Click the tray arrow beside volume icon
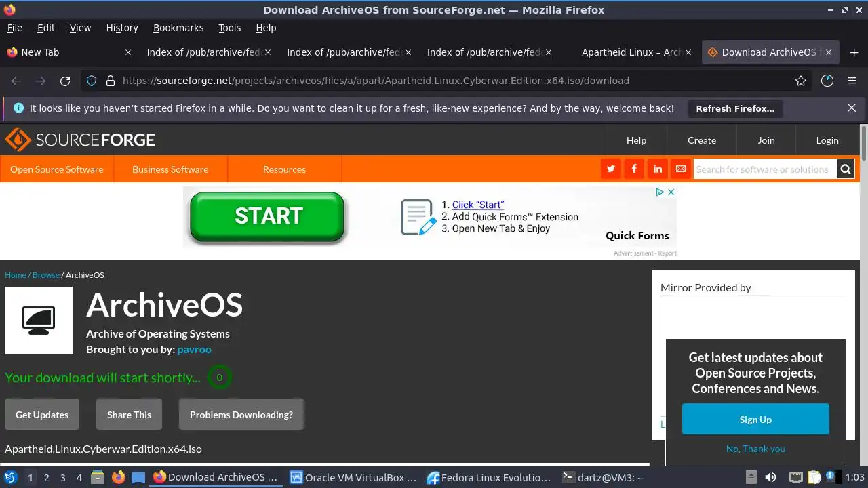The image size is (868, 488). tap(751, 477)
